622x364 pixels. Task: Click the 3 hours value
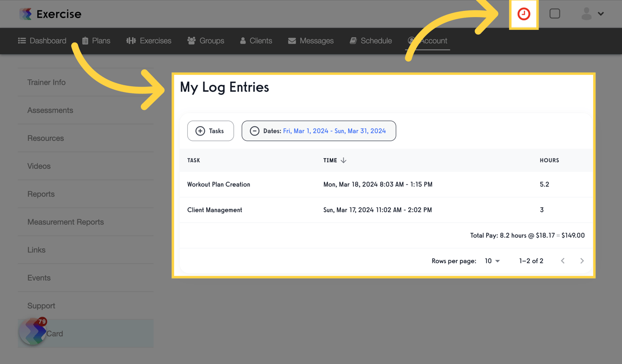542,210
